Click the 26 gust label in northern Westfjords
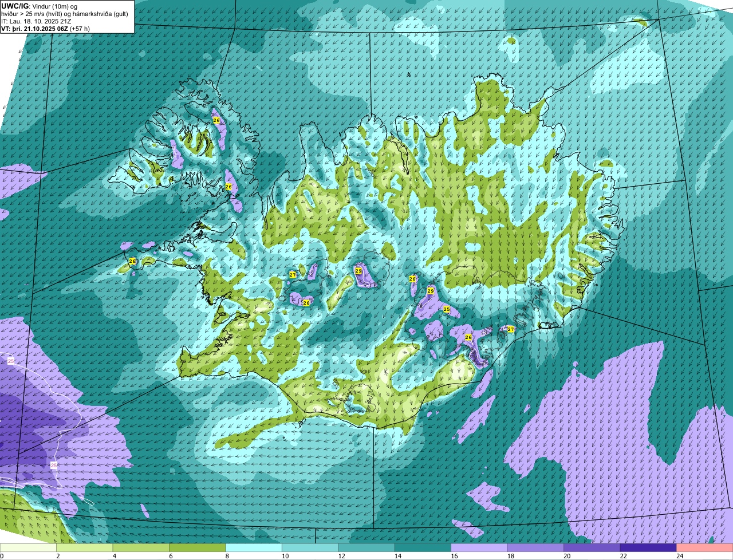The width and height of the screenshot is (733, 560). pos(216,120)
